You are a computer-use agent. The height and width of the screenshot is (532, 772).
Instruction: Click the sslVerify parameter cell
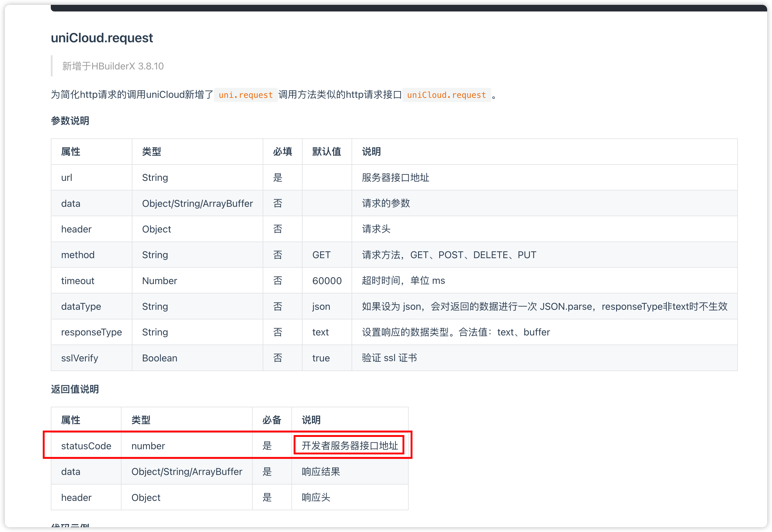click(x=79, y=358)
